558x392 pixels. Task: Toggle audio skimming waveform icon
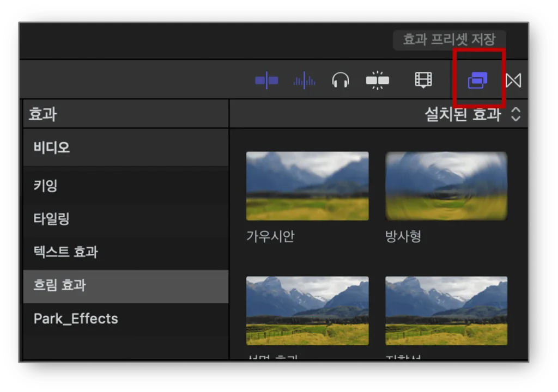(x=304, y=81)
